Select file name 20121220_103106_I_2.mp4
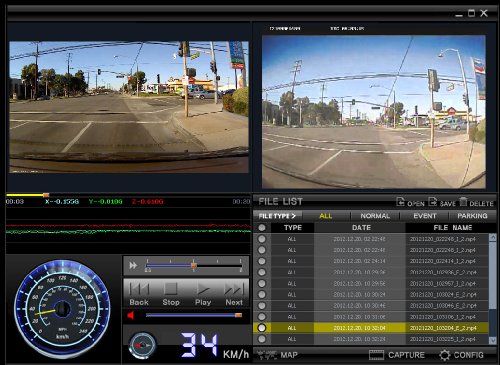This screenshot has width=500, height=365. click(x=443, y=317)
